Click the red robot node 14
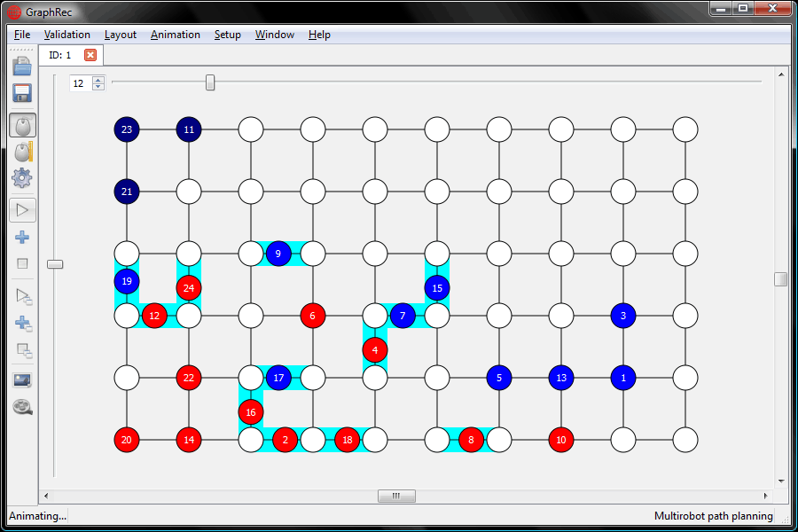Image resolution: width=798 pixels, height=532 pixels. (189, 440)
